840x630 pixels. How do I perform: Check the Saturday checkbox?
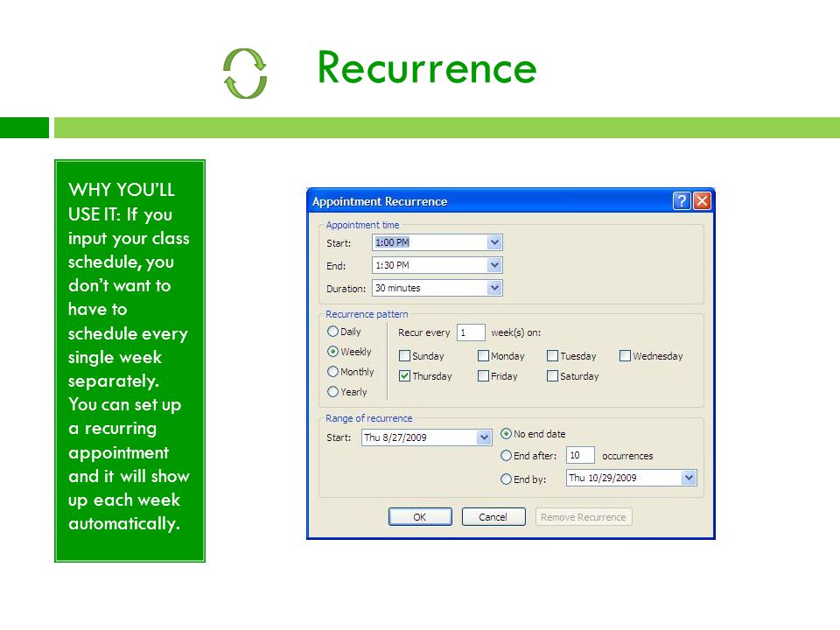click(x=552, y=376)
